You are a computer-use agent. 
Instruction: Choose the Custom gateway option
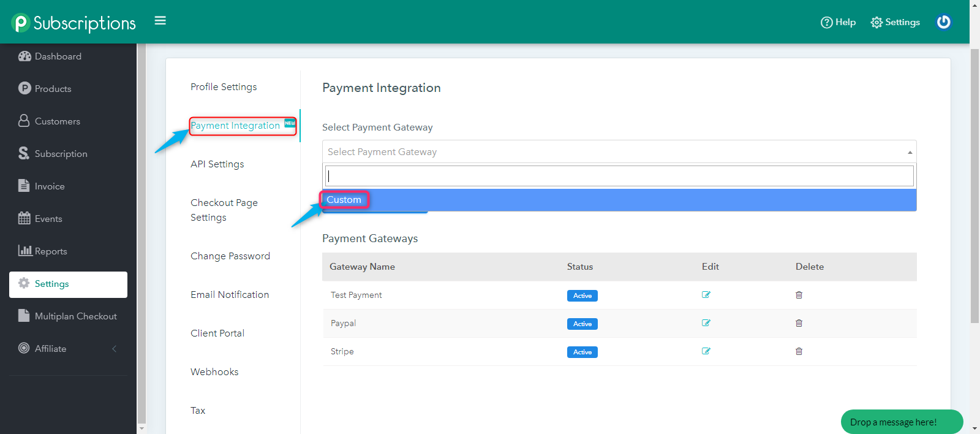coord(619,200)
